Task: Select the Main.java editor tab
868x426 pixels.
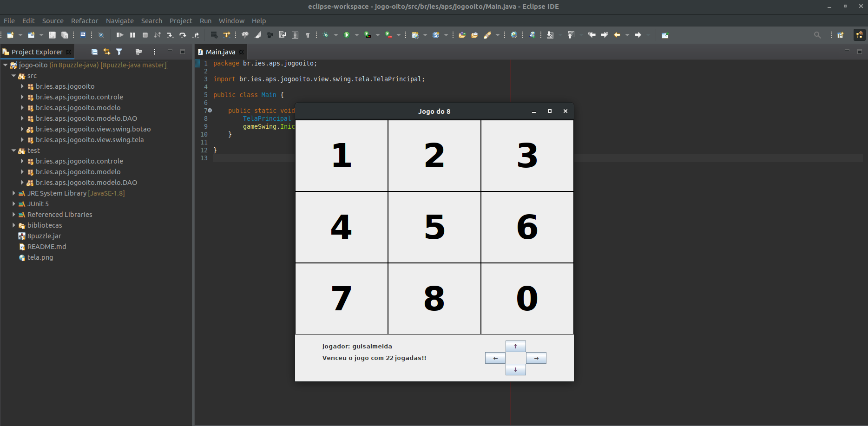Action: 220,52
